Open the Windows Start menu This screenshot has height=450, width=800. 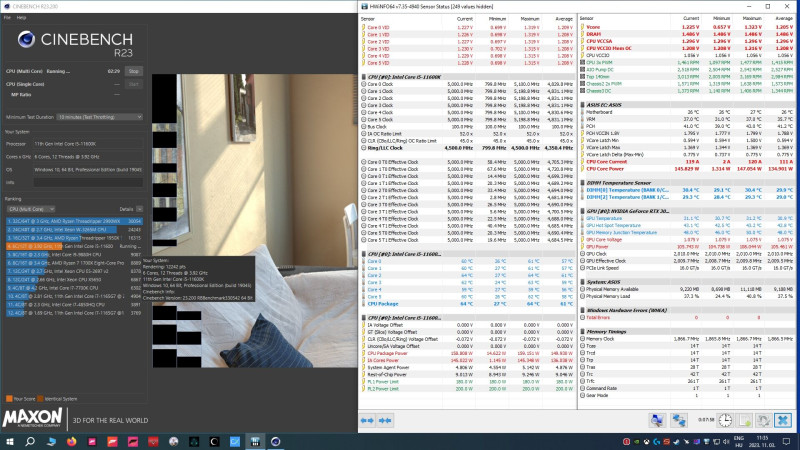tap(10, 441)
